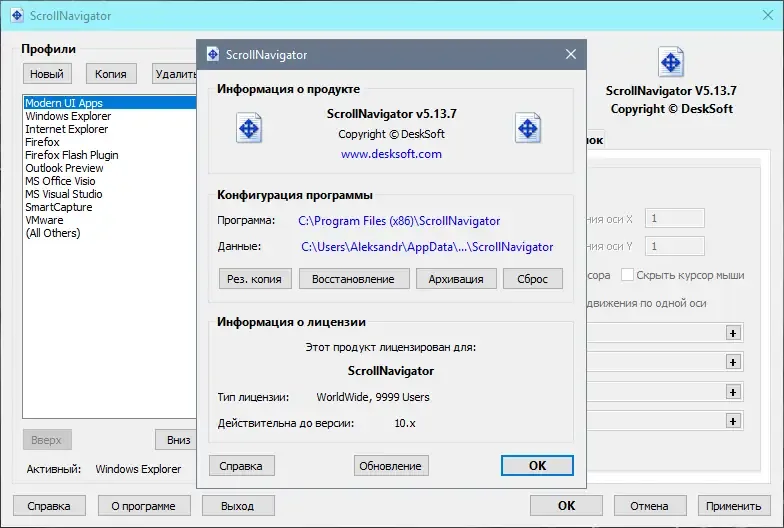Click the third plus button in main window
784x528 pixels.
[733, 392]
